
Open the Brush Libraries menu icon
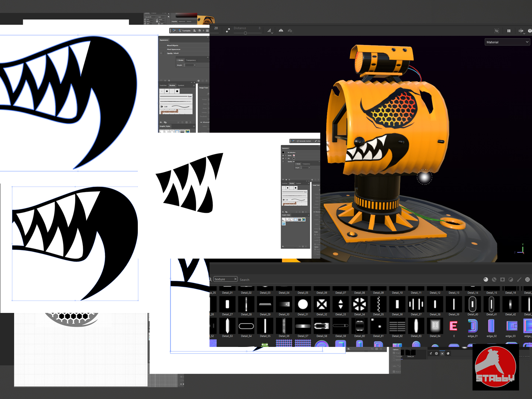coord(161,122)
